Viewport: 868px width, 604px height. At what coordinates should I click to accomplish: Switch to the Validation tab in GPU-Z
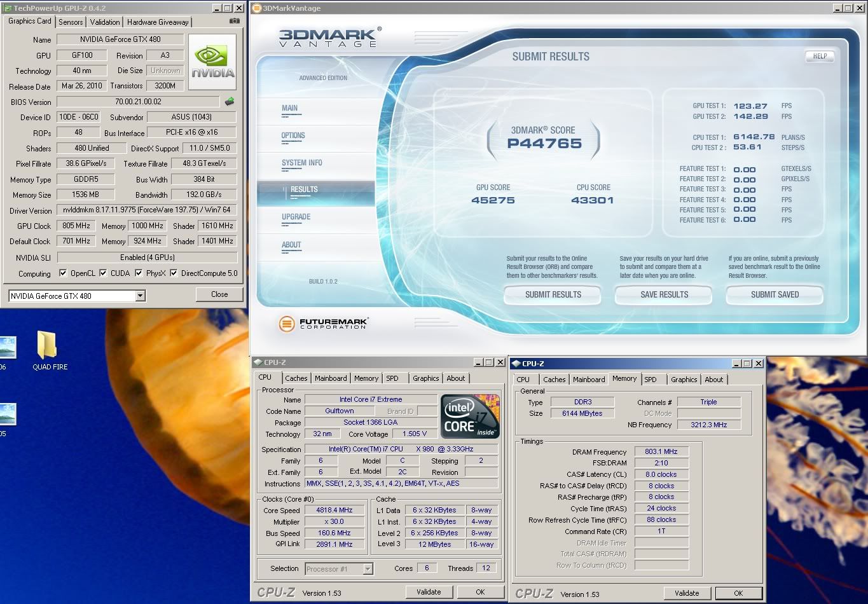tap(104, 22)
